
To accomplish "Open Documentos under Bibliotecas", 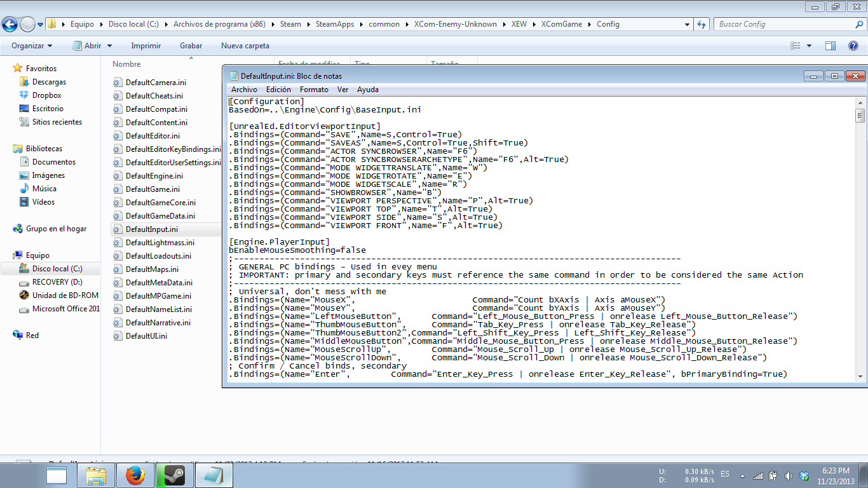I will tap(54, 162).
